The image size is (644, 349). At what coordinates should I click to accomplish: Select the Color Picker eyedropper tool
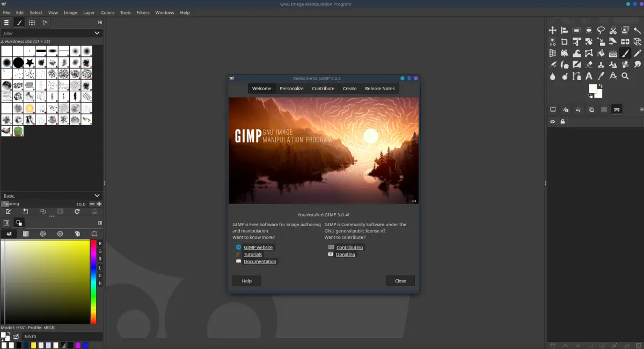point(601,76)
